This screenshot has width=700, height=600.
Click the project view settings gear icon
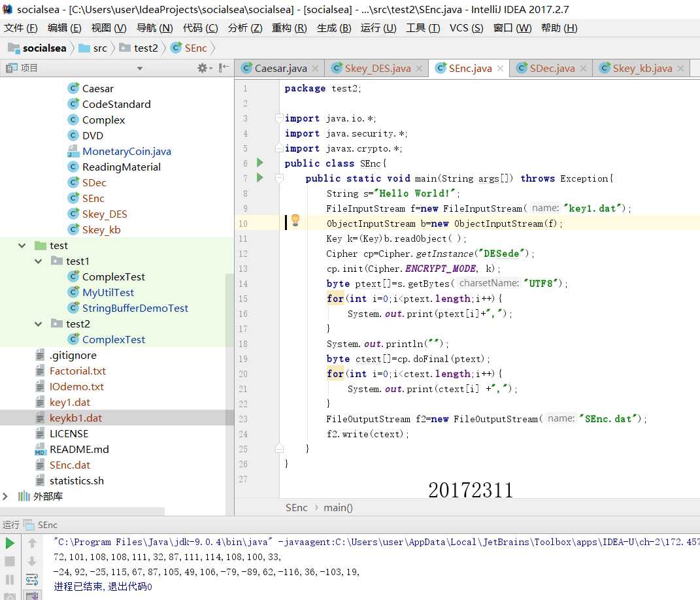pos(203,68)
